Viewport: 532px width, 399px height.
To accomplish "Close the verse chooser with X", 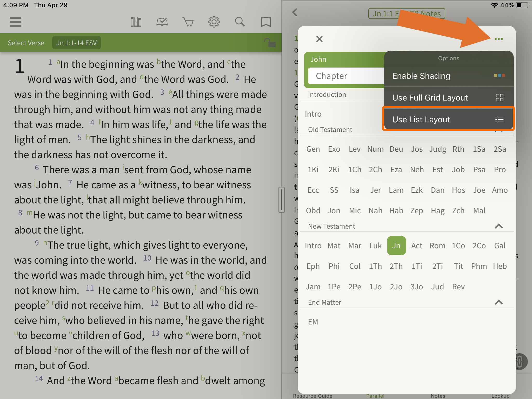I will pyautogui.click(x=319, y=39).
